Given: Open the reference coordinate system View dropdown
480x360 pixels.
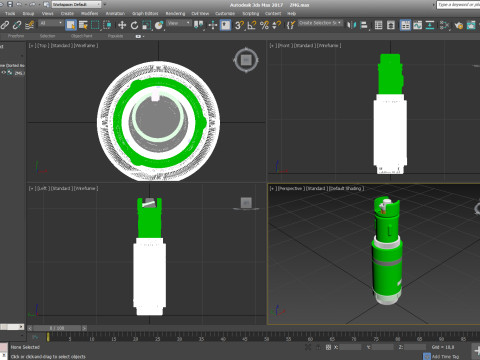Looking at the screenshot, I should 179,23.
